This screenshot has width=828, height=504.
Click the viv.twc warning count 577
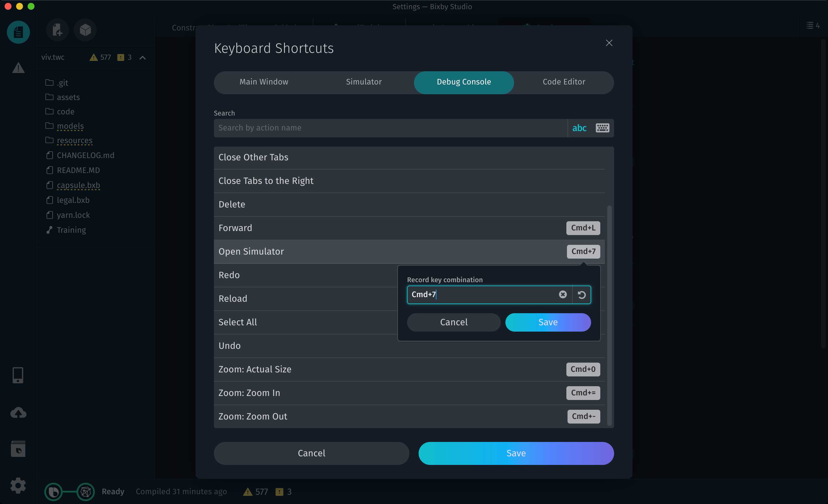(x=100, y=57)
